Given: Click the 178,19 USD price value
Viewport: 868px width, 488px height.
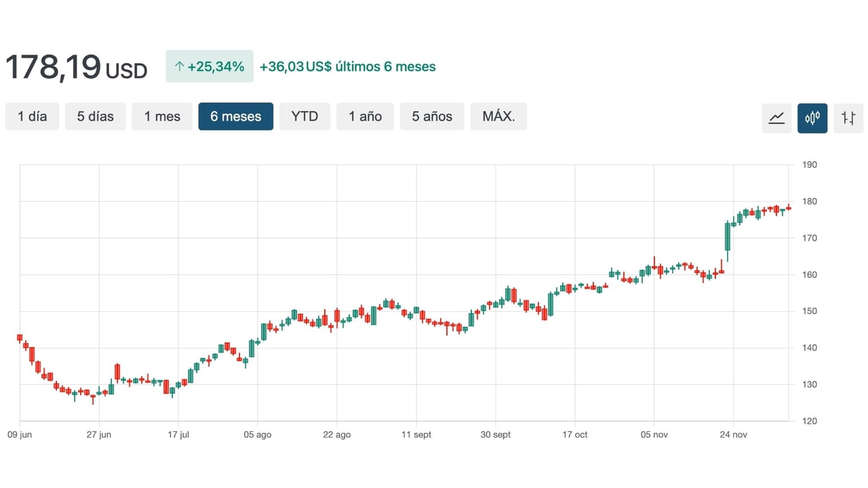Looking at the screenshot, I should tap(76, 67).
